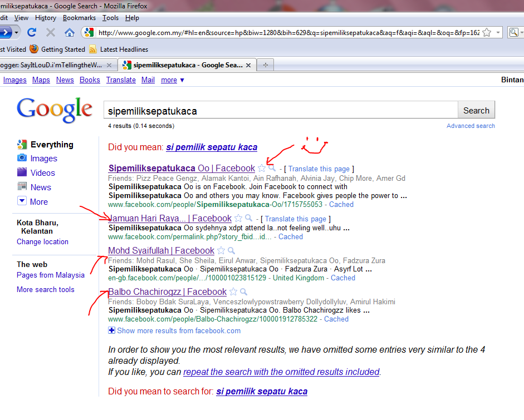
Task: Open the Help menu
Action: (x=132, y=18)
